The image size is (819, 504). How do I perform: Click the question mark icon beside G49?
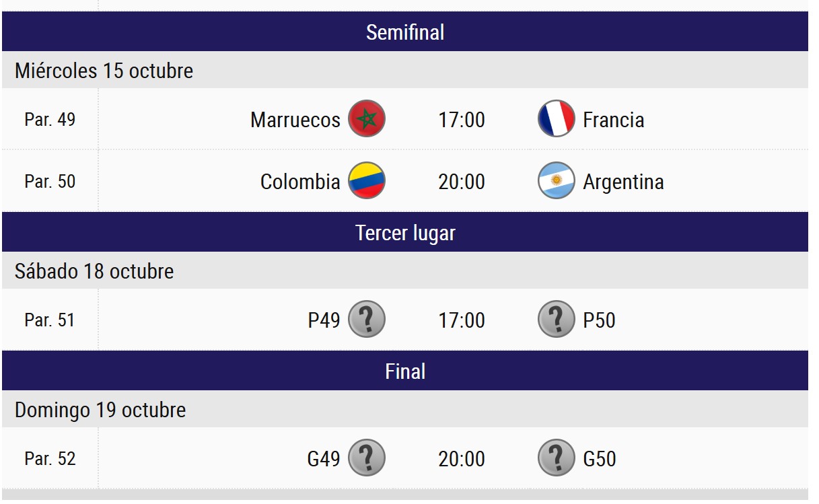click(x=367, y=458)
